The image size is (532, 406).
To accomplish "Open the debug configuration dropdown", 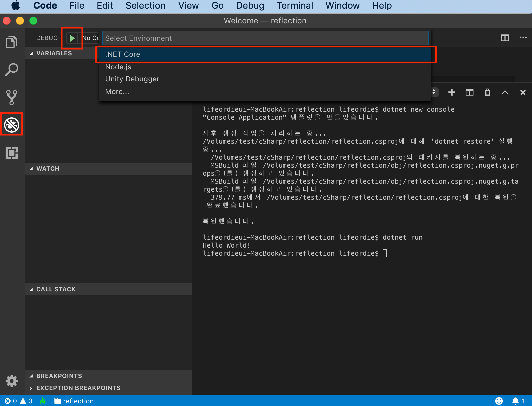I will [x=91, y=38].
